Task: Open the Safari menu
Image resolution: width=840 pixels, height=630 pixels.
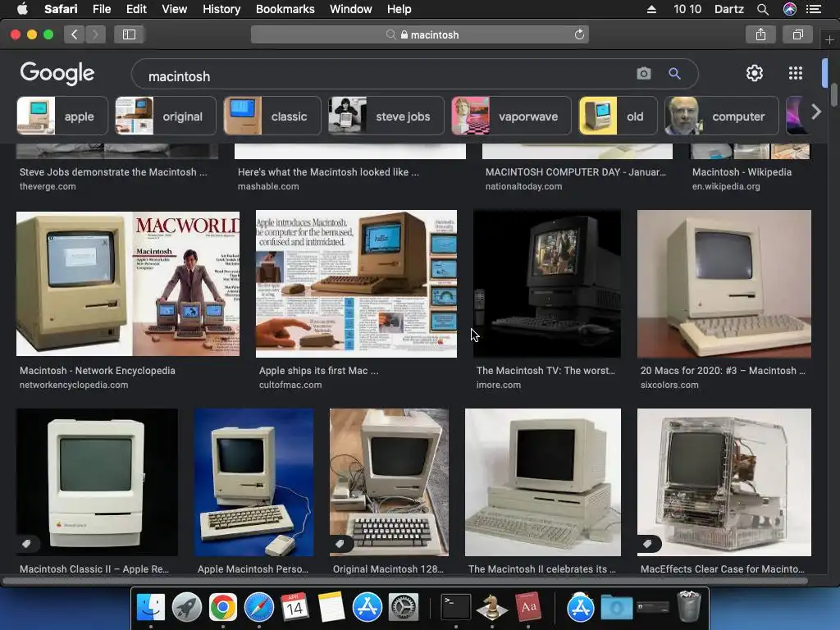Action: point(61,9)
